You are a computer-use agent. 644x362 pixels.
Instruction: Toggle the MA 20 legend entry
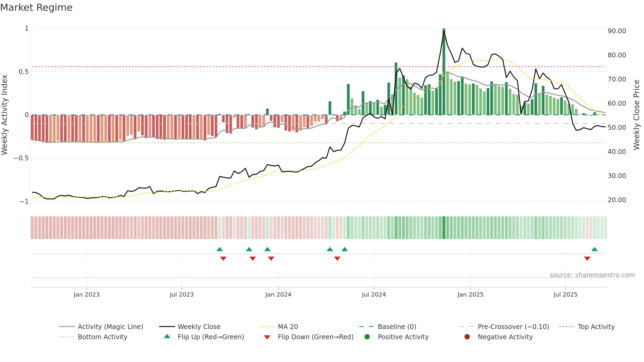pos(278,327)
